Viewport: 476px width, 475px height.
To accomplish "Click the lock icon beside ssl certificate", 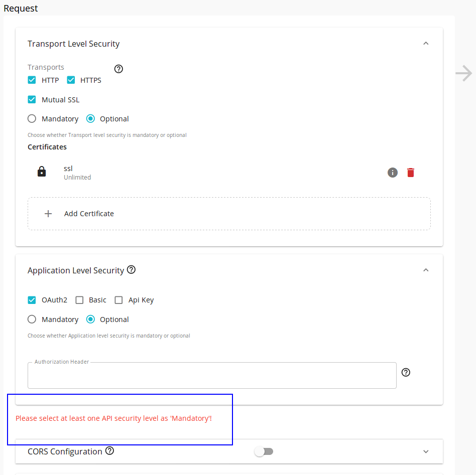I will coord(42,171).
